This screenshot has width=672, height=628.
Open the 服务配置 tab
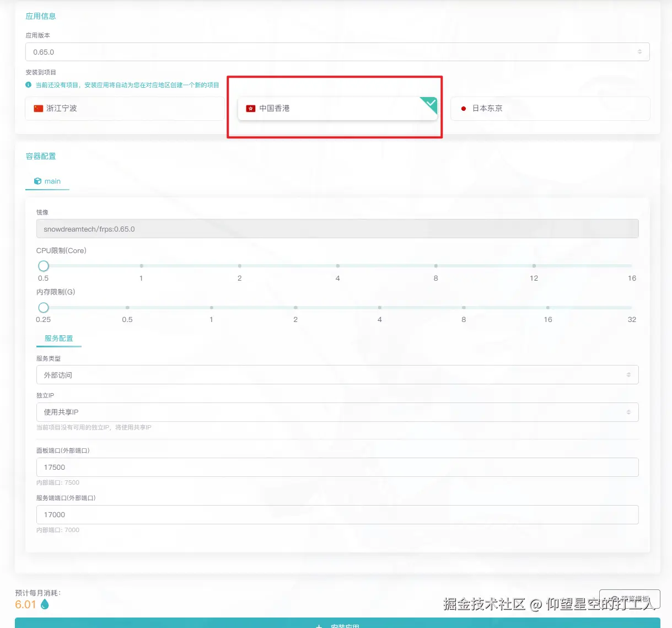59,339
